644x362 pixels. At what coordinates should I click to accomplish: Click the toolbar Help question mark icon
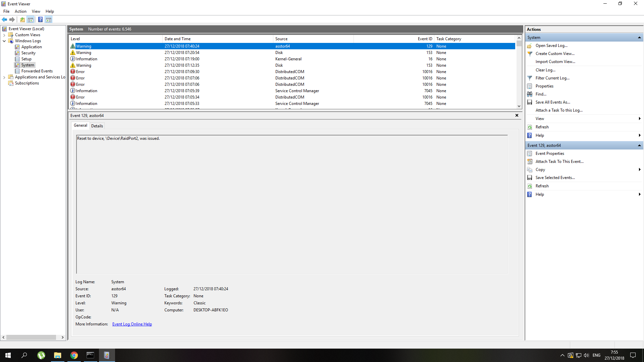point(40,19)
